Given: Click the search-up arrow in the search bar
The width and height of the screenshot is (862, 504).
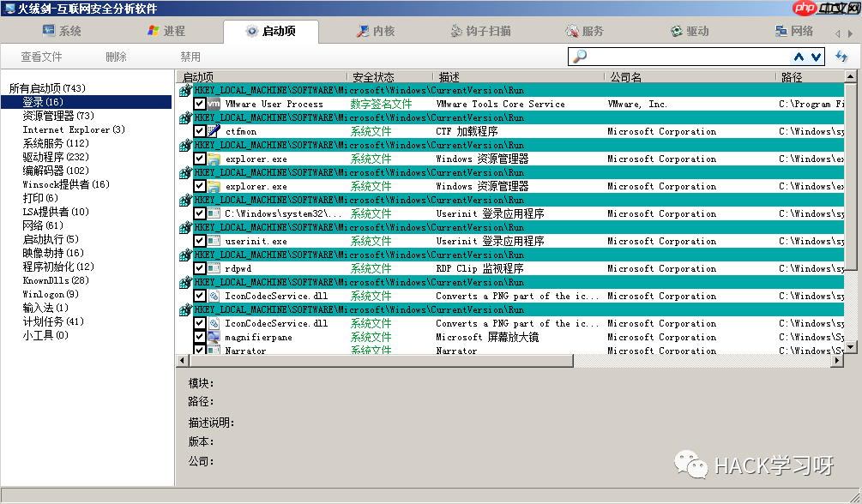Looking at the screenshot, I should pos(799,57).
